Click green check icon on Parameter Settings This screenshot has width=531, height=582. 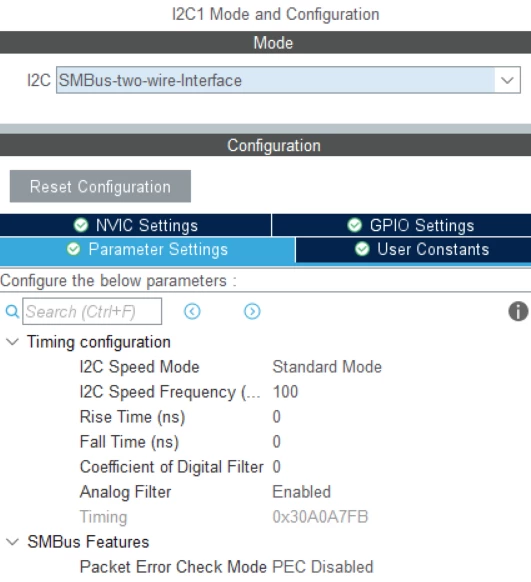coord(73,249)
